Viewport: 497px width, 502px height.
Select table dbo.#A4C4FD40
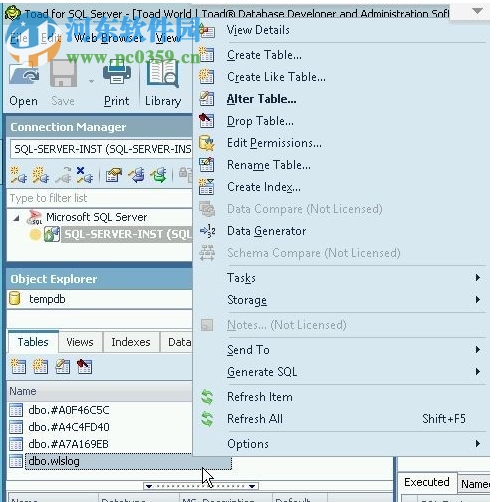click(69, 427)
